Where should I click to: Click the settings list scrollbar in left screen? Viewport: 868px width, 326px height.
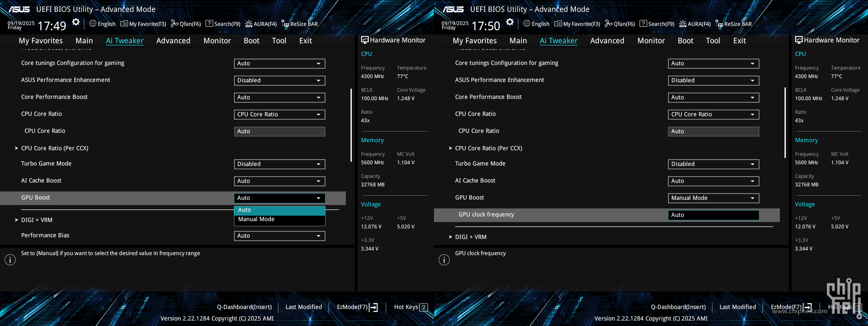click(351, 125)
